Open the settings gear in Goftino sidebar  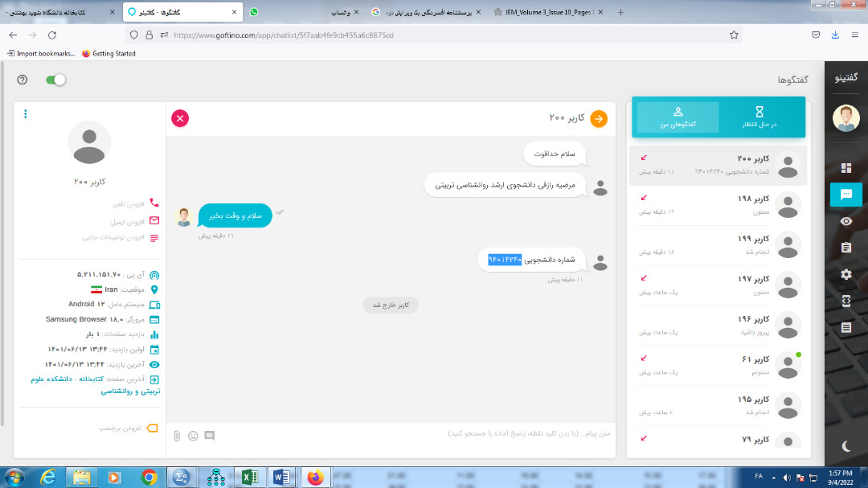click(845, 274)
